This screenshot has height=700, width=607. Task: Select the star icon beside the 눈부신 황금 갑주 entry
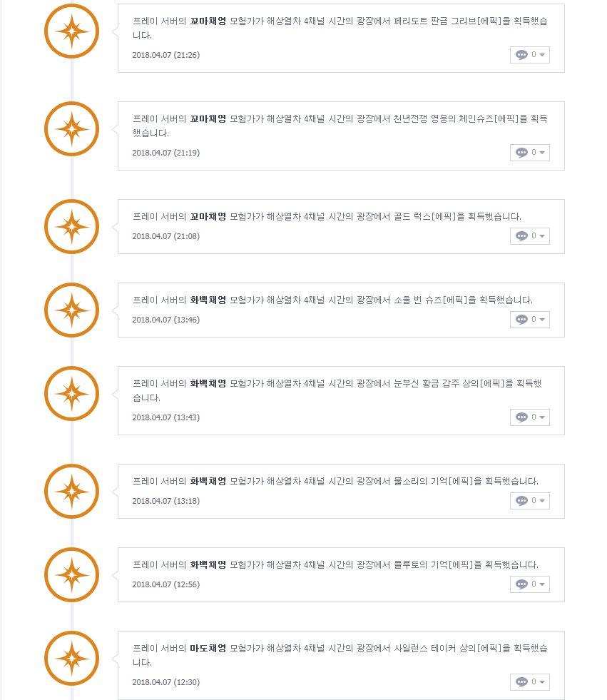(71, 394)
